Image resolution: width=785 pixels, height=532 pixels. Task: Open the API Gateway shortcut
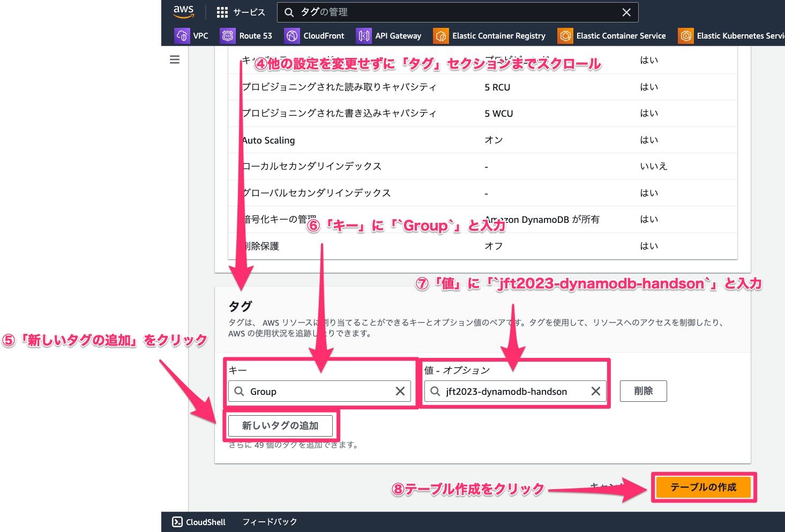[x=389, y=36]
